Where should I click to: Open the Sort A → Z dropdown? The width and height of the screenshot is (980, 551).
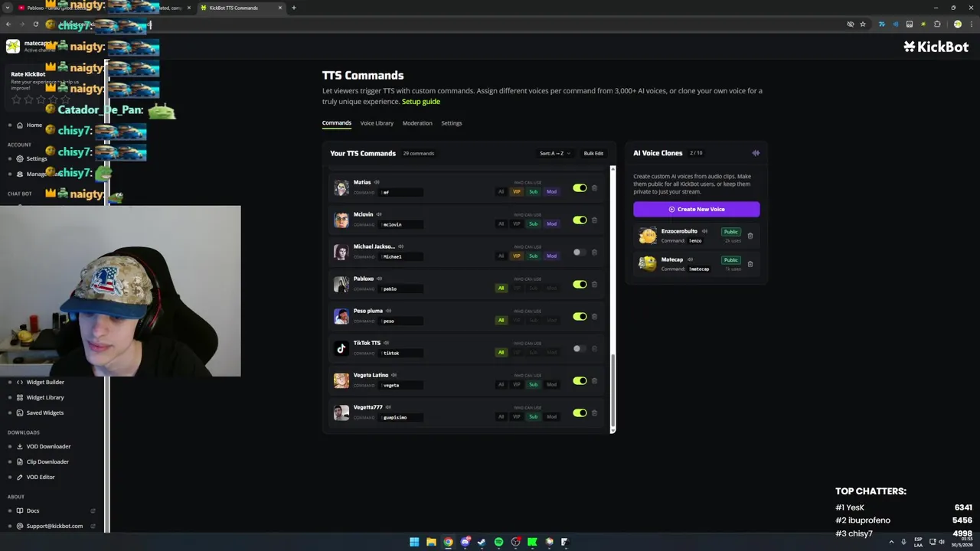coord(555,153)
